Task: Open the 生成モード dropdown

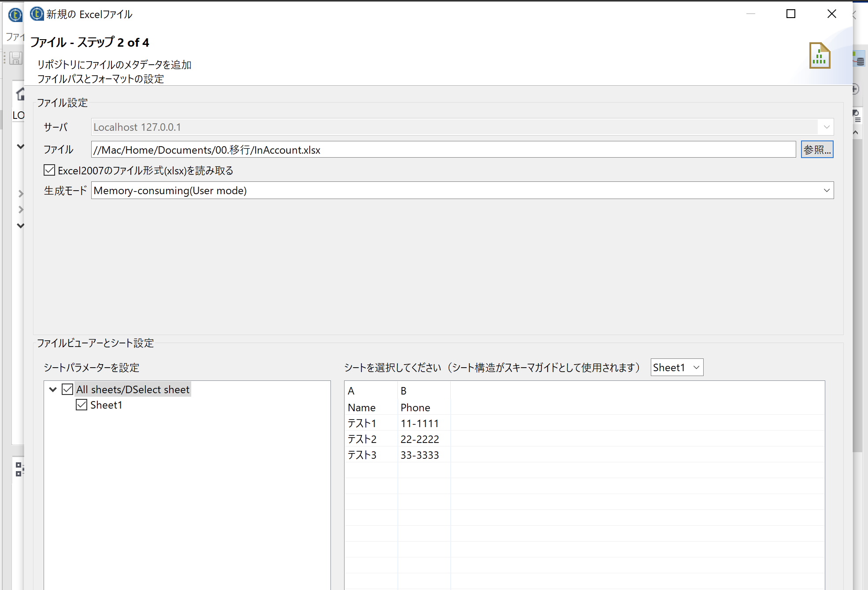Action: click(x=826, y=190)
